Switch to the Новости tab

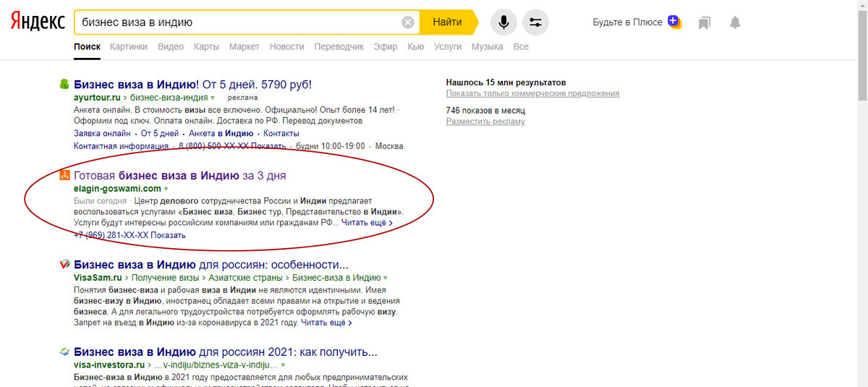286,46
